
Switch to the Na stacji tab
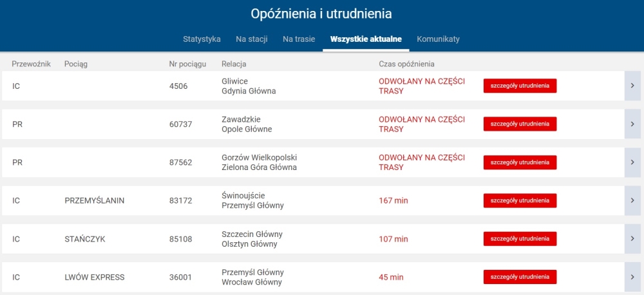(252, 39)
